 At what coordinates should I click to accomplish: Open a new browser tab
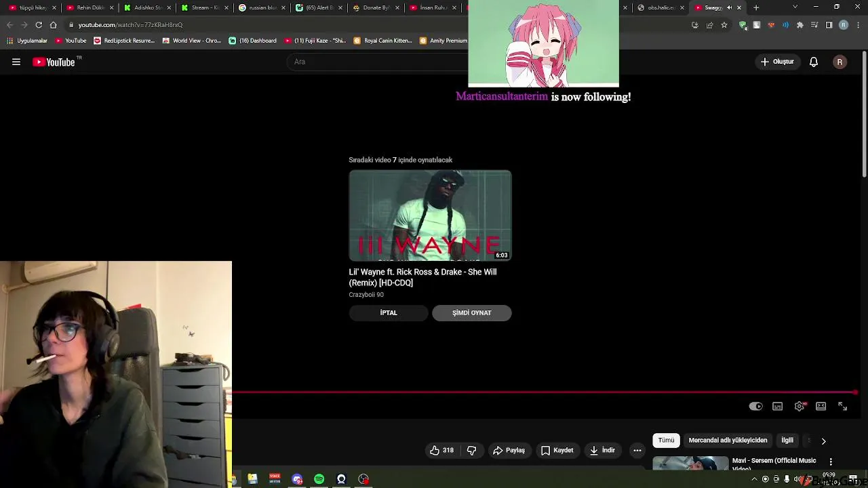(756, 7)
